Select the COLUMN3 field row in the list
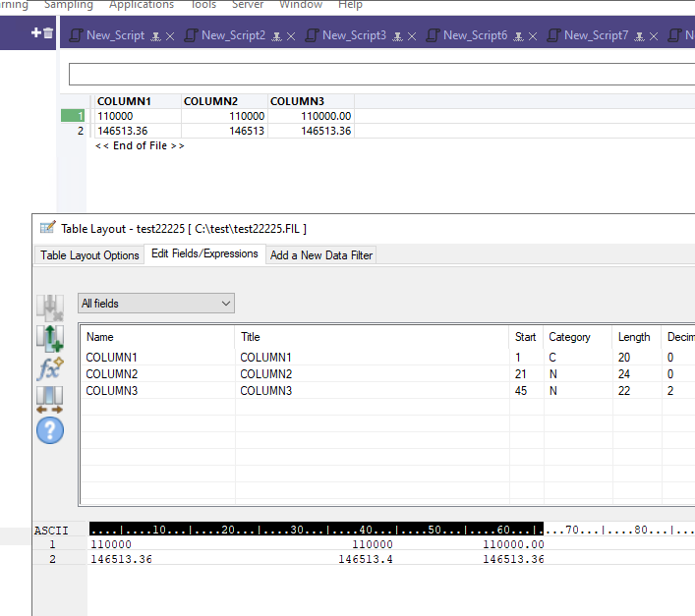 coord(388,391)
